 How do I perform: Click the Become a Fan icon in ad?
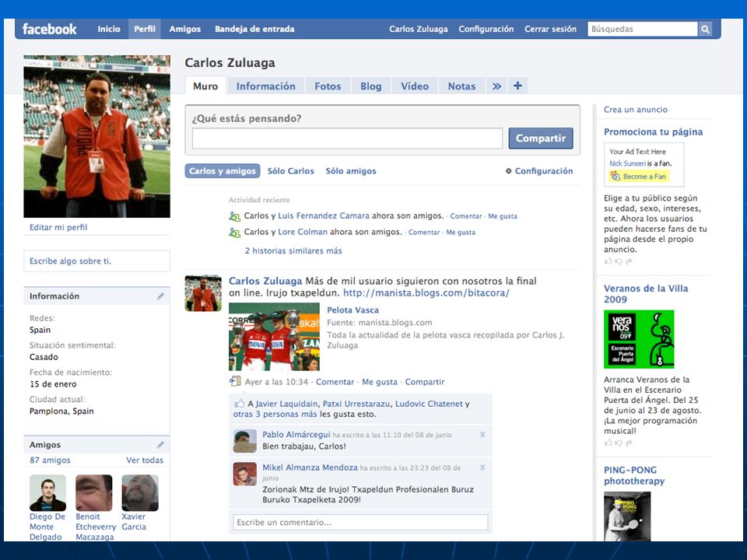pyautogui.click(x=615, y=177)
